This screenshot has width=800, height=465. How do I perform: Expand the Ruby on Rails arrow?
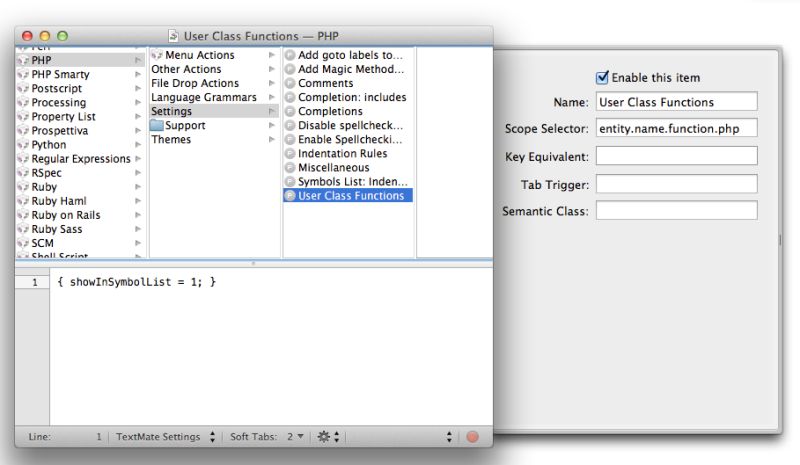[138, 215]
